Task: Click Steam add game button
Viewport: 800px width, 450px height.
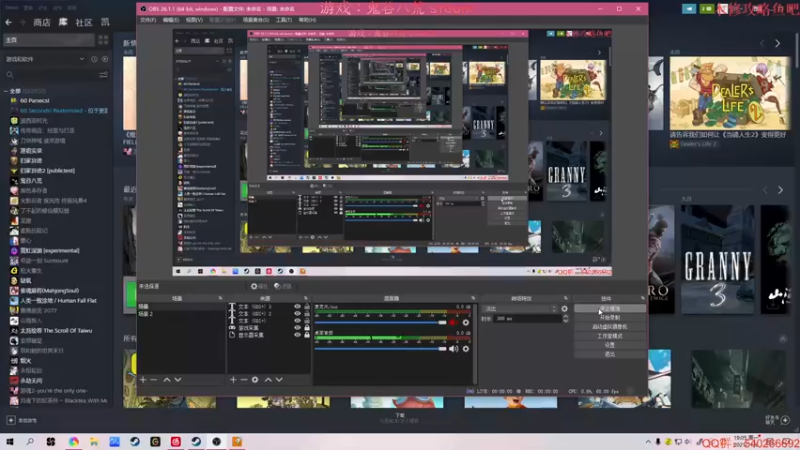Action: coord(21,420)
